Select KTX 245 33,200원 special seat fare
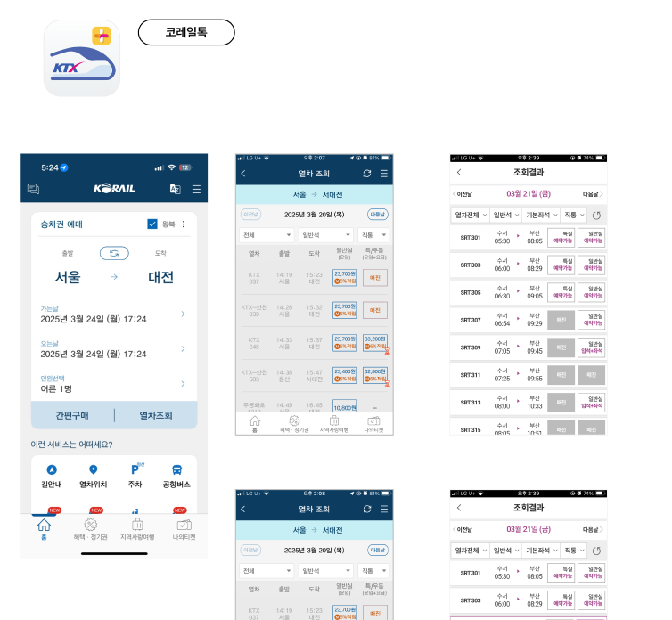The width and height of the screenshot is (672, 620). [x=375, y=343]
